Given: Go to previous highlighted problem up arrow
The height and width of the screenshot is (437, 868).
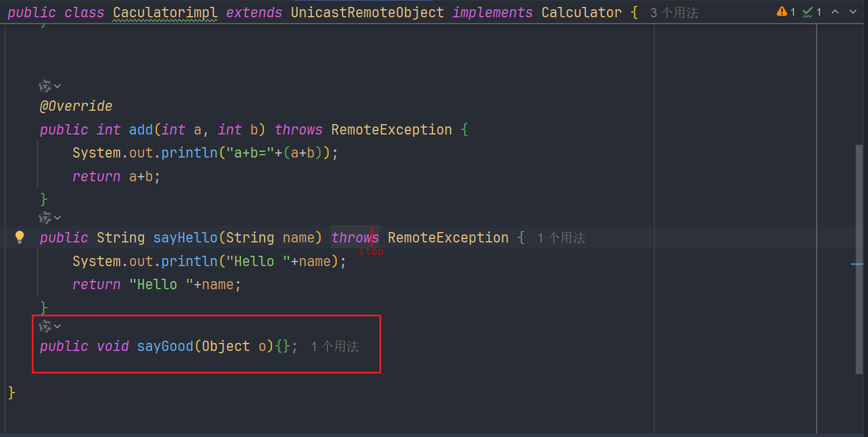Looking at the screenshot, I should pyautogui.click(x=835, y=12).
